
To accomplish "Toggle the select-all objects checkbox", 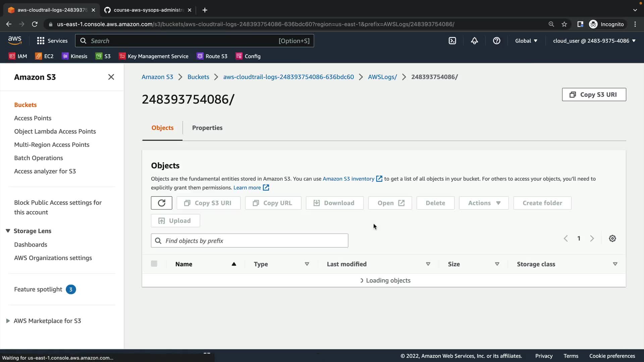I will pyautogui.click(x=154, y=264).
